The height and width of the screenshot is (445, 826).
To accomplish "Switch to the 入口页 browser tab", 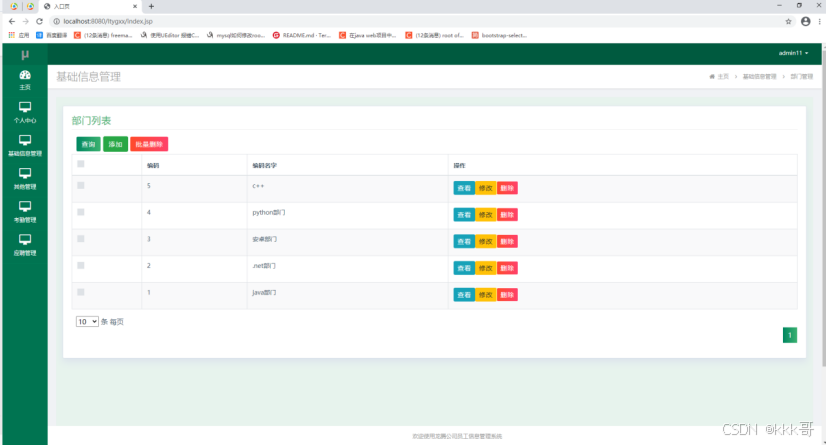I will tap(90, 6).
